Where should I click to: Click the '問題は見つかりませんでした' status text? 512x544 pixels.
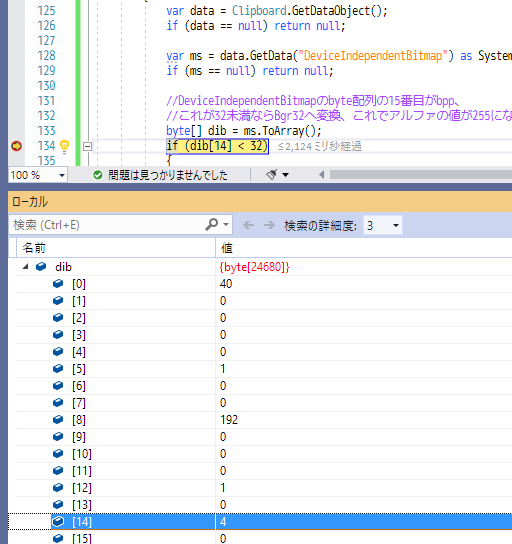(168, 175)
